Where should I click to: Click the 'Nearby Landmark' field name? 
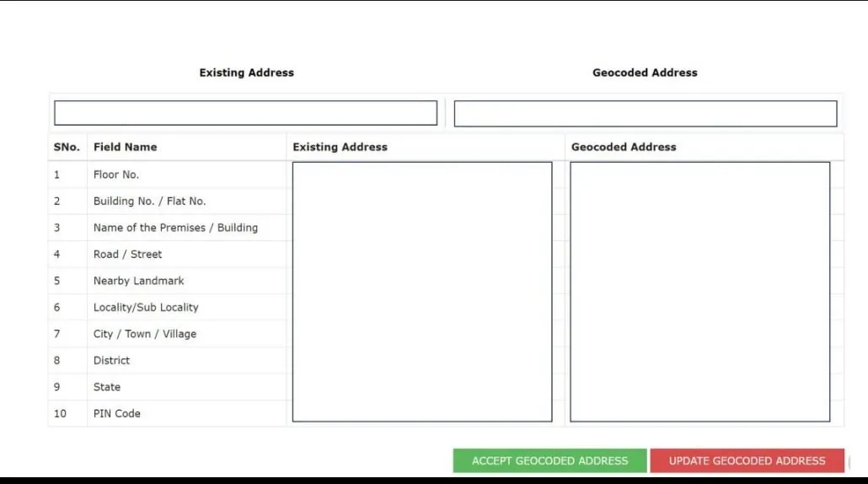[138, 281]
